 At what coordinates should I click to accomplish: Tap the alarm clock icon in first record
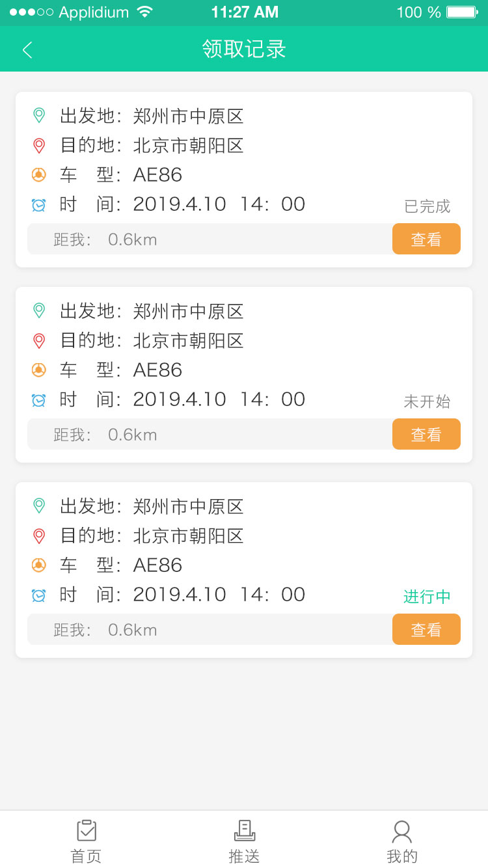click(39, 204)
